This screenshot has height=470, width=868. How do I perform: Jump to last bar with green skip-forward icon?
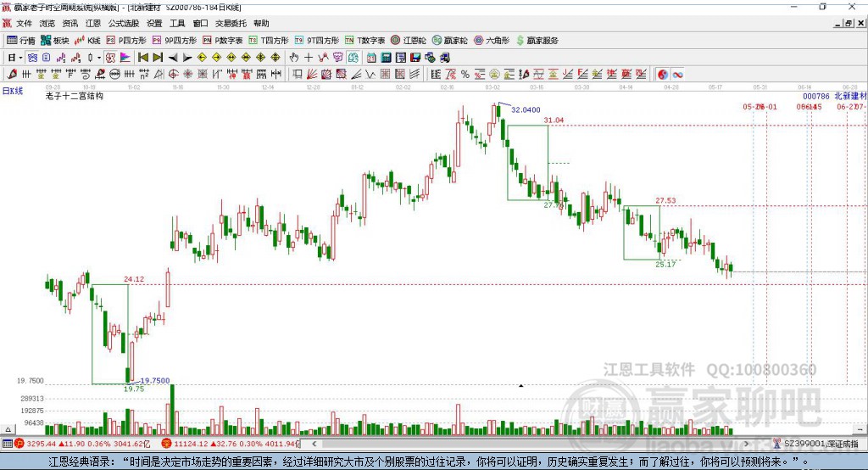coord(158,58)
